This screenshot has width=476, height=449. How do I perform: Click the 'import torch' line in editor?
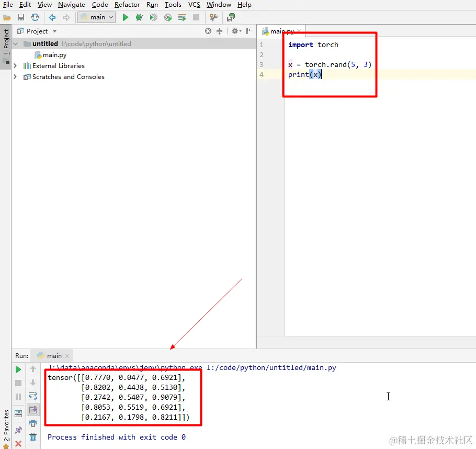click(313, 44)
